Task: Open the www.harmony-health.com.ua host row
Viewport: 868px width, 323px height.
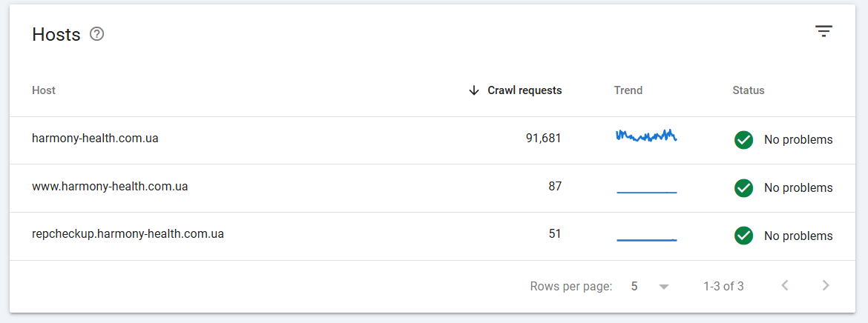Action: coord(110,186)
